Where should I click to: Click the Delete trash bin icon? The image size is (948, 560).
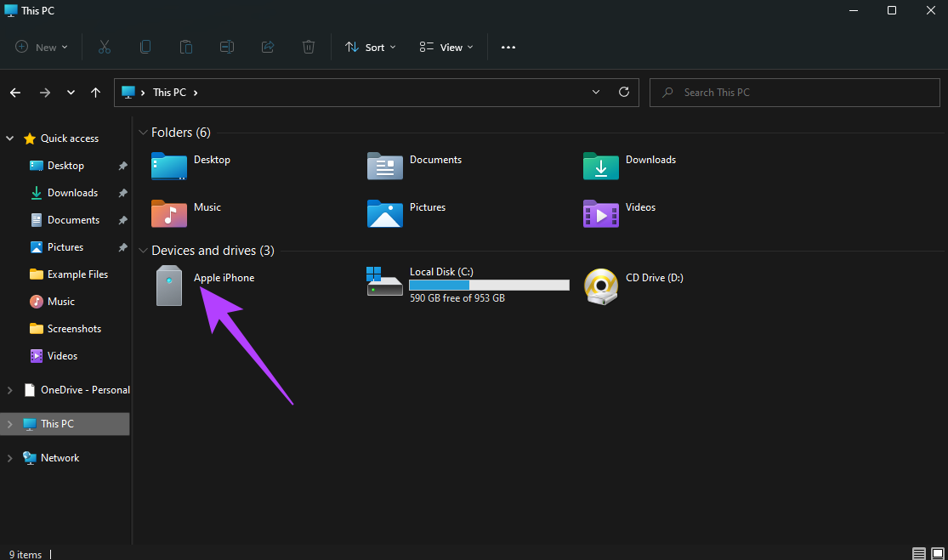click(x=309, y=47)
